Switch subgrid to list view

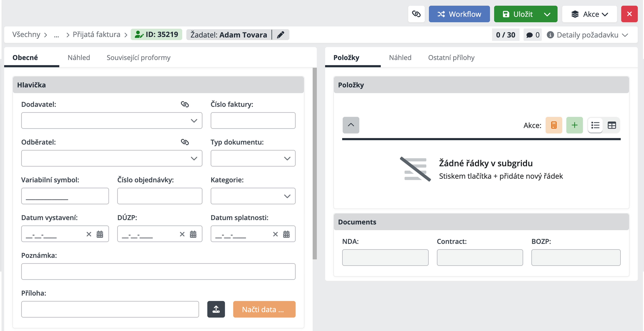coord(595,125)
